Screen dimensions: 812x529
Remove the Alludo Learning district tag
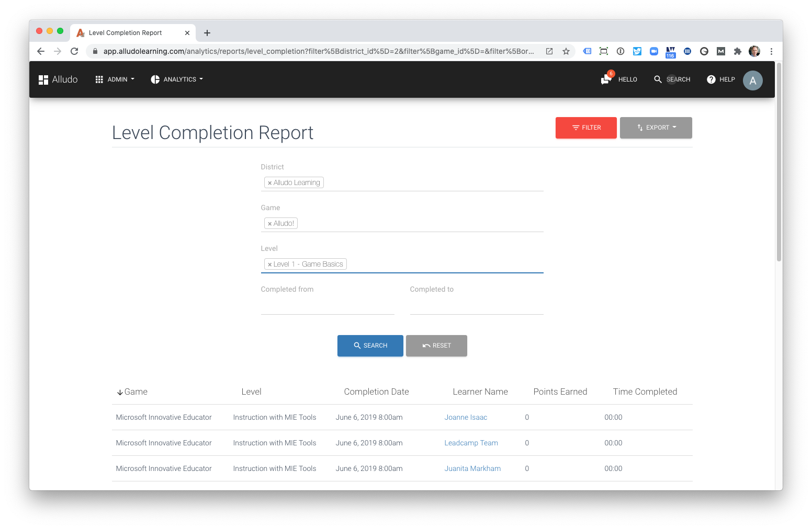pos(269,183)
